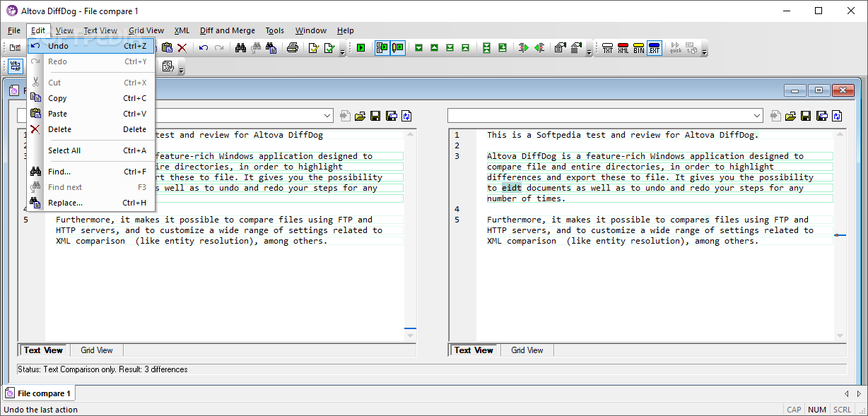Expand the Diff and Merge toolbar overflow arrow
Image resolution: width=868 pixels, height=416 pixels.
point(589,51)
